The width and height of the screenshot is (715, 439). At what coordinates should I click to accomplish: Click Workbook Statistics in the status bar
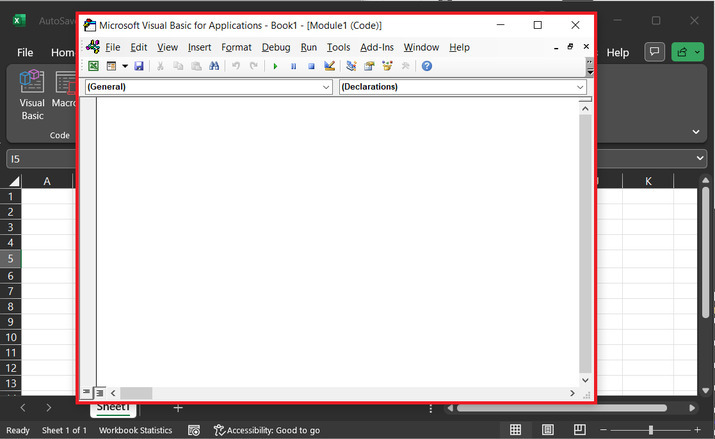(x=135, y=430)
